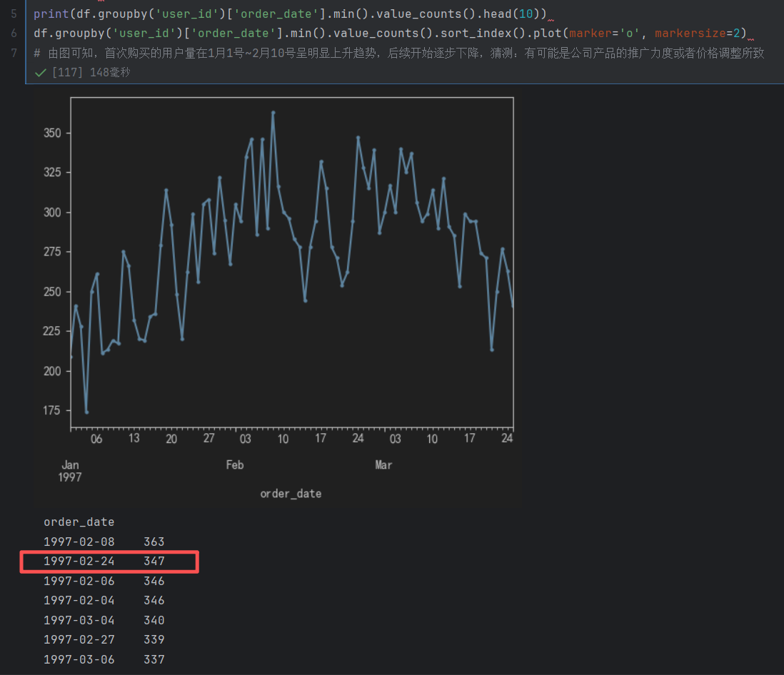Click the output row 1997-02-06 346
Image resolution: width=784 pixels, height=675 pixels.
pyautogui.click(x=104, y=581)
